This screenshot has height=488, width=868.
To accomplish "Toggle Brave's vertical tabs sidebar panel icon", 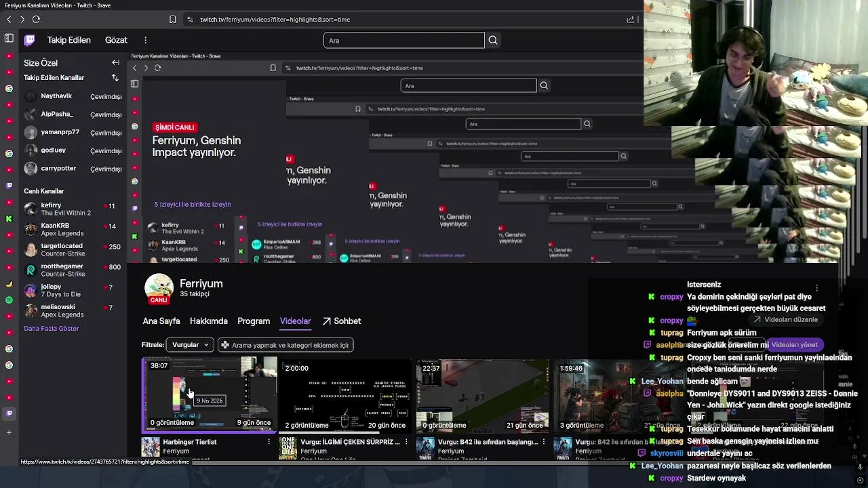I will 9,39.
